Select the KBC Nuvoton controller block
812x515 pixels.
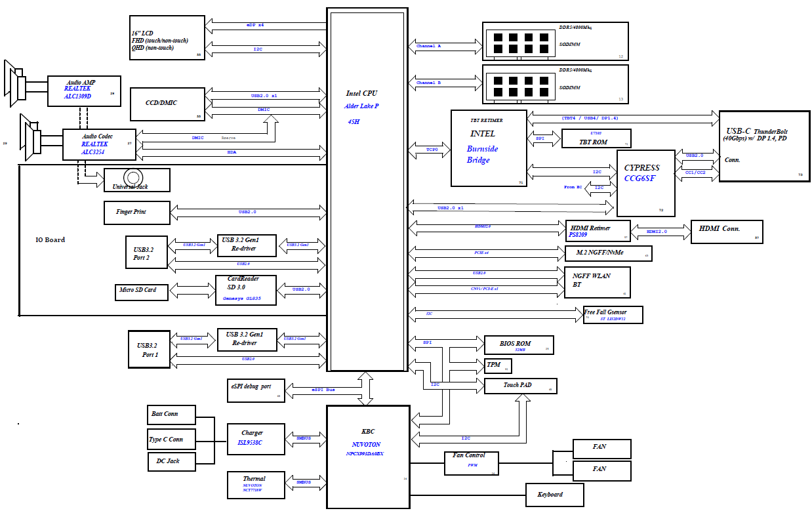[368, 457]
